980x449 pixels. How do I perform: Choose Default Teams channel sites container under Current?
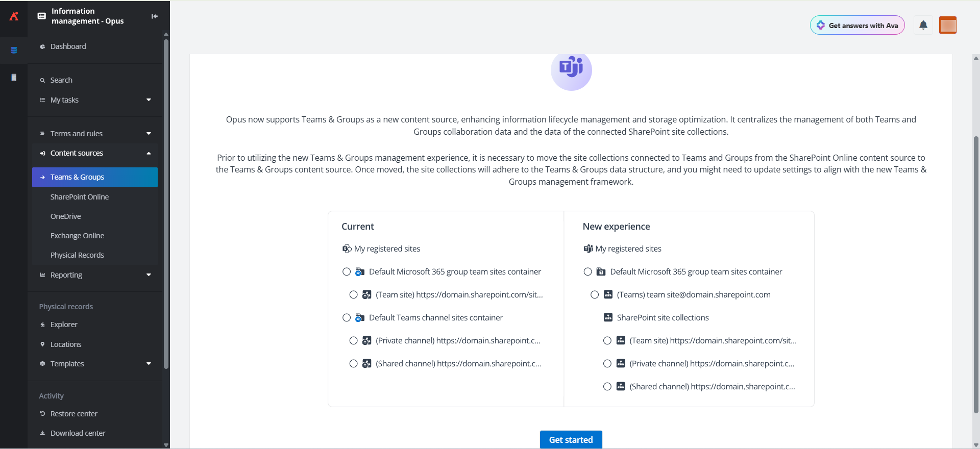pyautogui.click(x=347, y=317)
